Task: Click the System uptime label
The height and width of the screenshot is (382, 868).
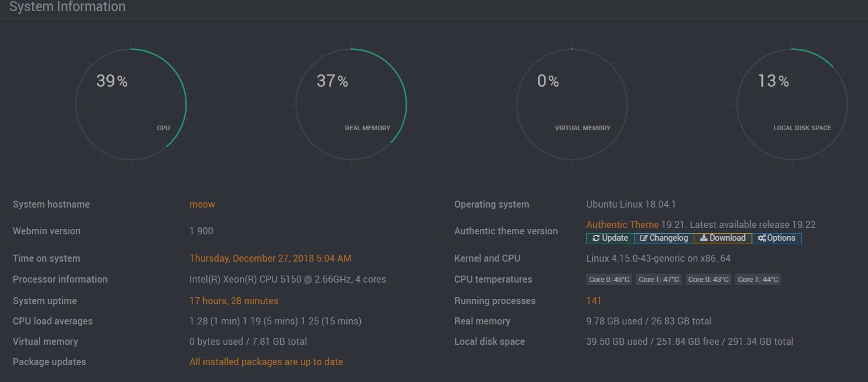Action: 45,301
